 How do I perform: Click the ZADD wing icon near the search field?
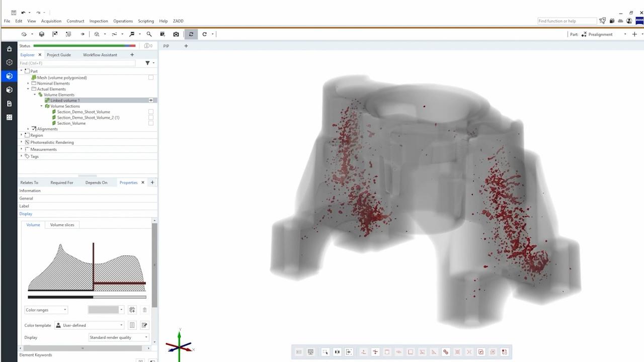click(602, 21)
